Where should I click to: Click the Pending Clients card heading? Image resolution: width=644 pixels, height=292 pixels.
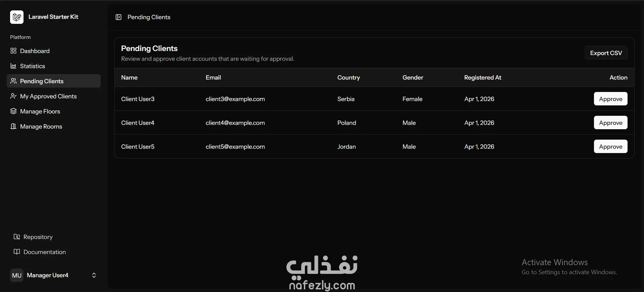click(x=149, y=48)
